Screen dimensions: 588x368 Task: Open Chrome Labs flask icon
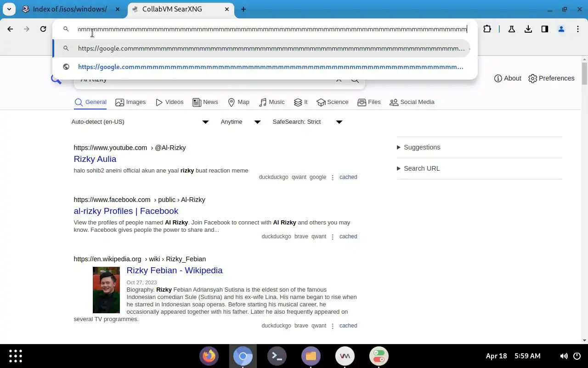[x=511, y=29]
